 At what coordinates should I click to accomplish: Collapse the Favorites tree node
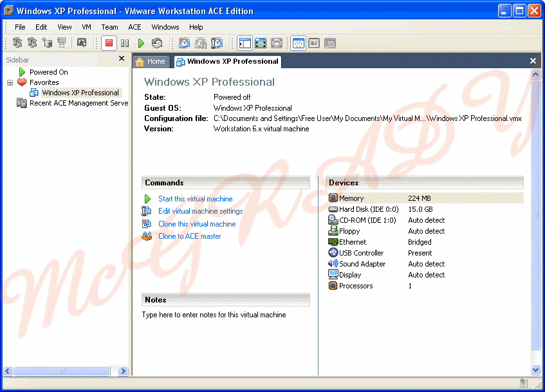[10, 82]
